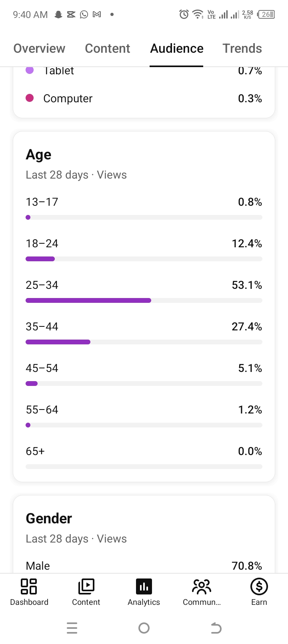
Task: Open recent apps menu icon
Action: coord(72,628)
